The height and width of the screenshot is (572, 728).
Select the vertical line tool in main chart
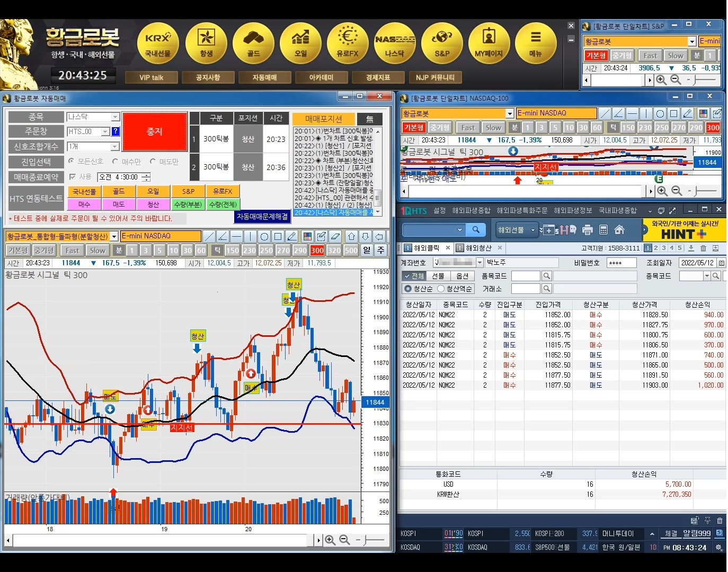(x=251, y=236)
